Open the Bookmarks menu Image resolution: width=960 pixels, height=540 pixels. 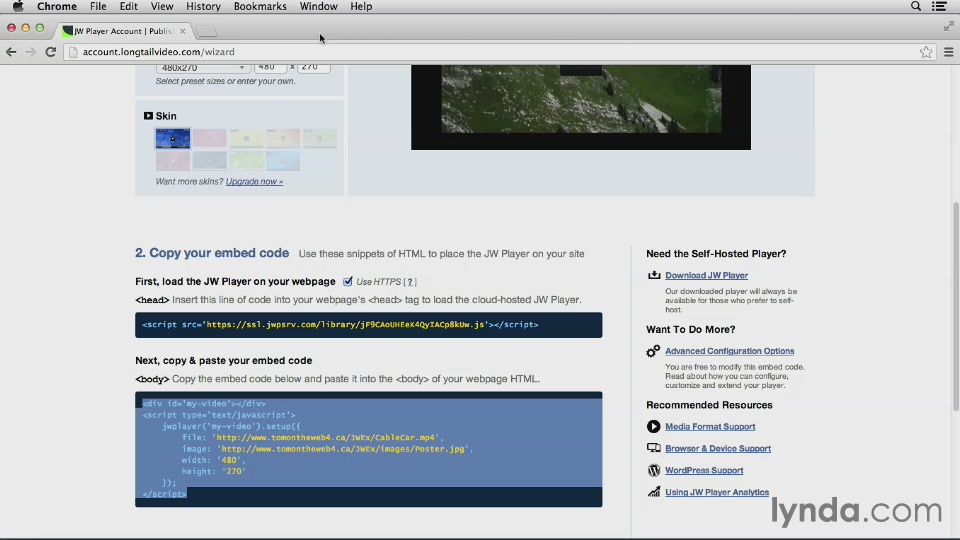click(260, 6)
